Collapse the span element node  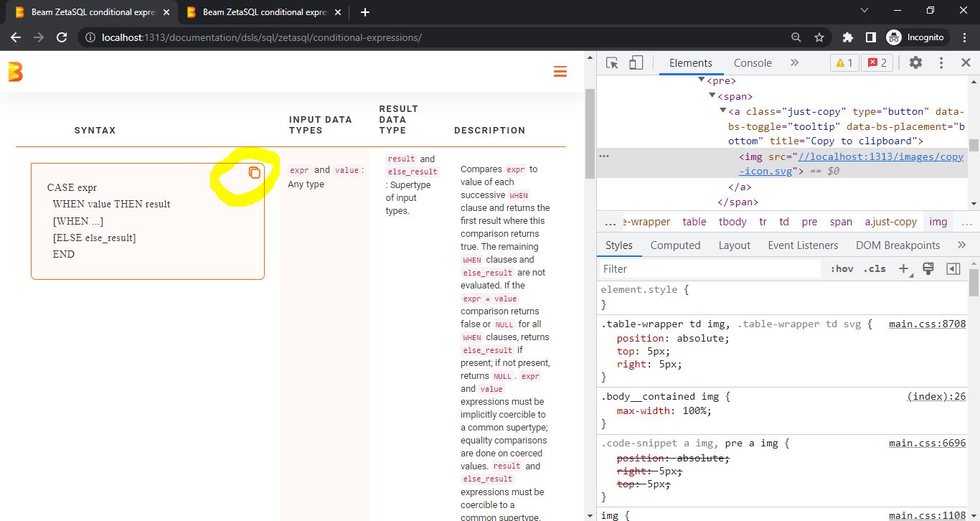712,96
